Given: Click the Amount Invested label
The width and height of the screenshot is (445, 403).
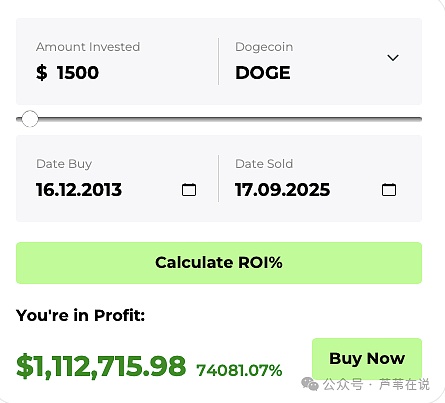Looking at the screenshot, I should click(x=88, y=47).
